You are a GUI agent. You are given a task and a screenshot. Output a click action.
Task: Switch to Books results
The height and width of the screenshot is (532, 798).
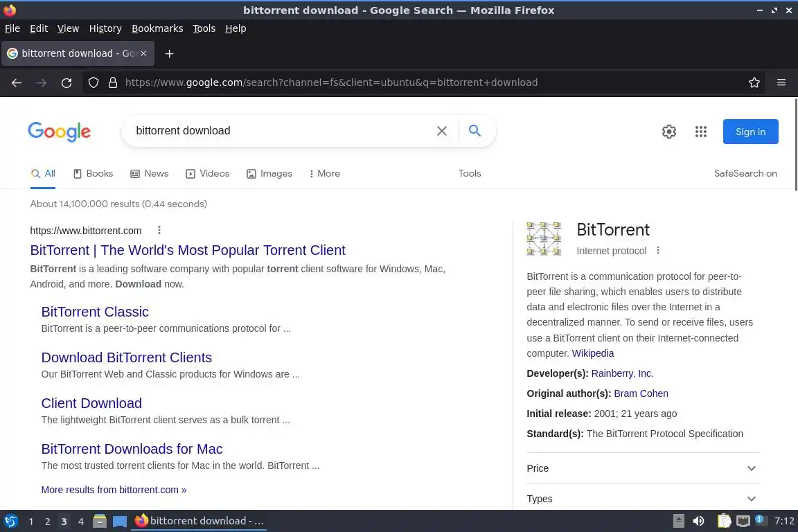93,174
